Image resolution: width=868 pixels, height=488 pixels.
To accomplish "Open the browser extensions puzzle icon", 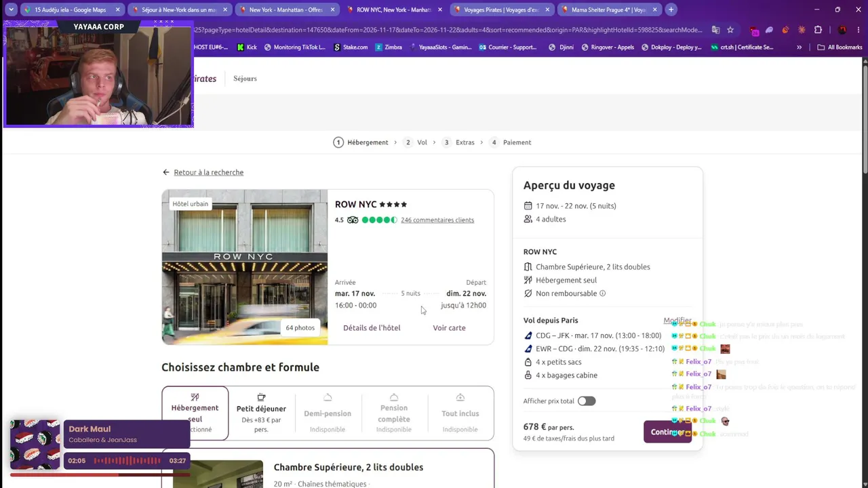I will [818, 30].
